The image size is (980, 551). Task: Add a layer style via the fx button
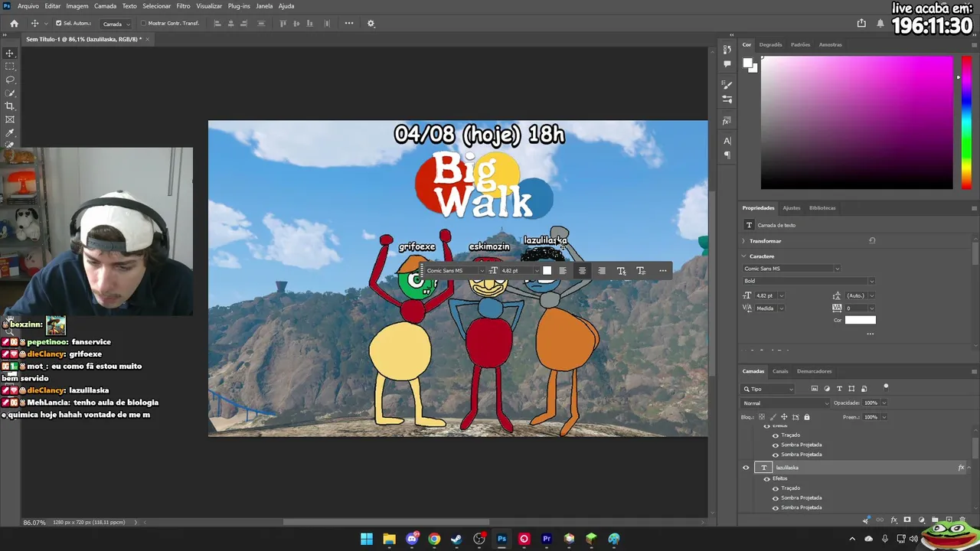click(x=893, y=520)
